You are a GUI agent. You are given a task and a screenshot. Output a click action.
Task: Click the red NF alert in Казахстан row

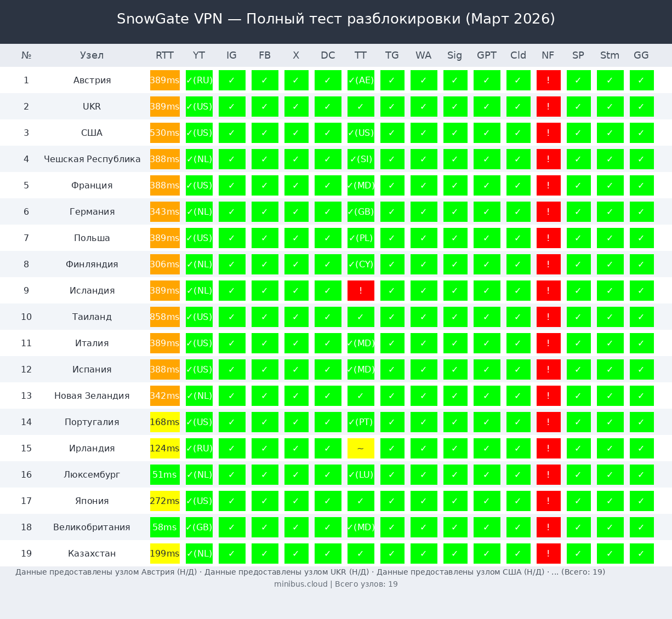548,554
